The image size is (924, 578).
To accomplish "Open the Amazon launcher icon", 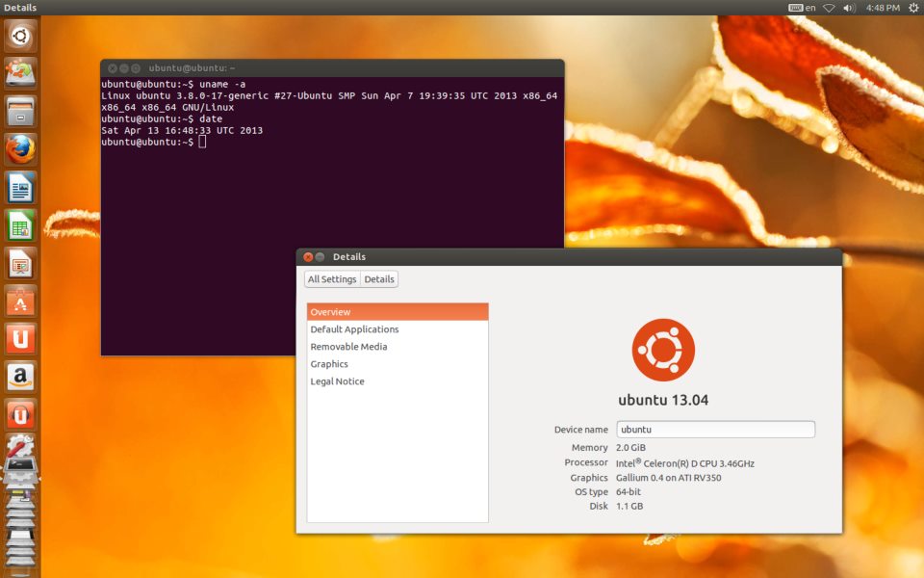I will 20,377.
